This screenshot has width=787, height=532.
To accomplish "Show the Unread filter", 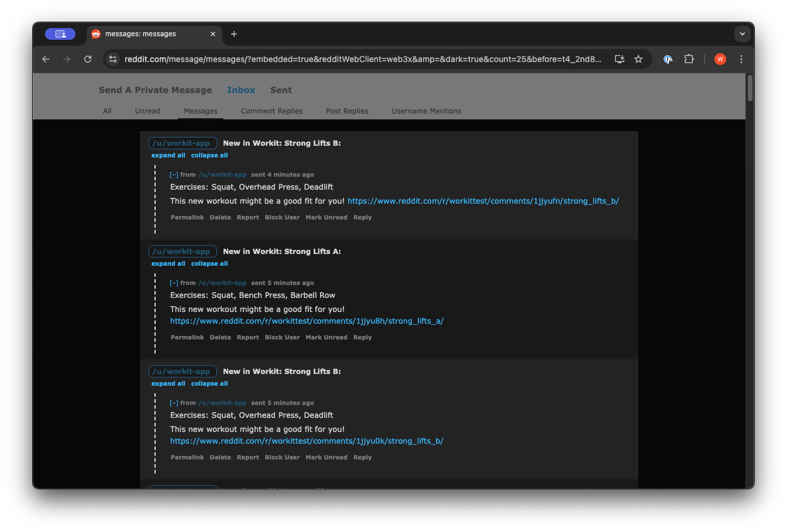I will pyautogui.click(x=147, y=111).
